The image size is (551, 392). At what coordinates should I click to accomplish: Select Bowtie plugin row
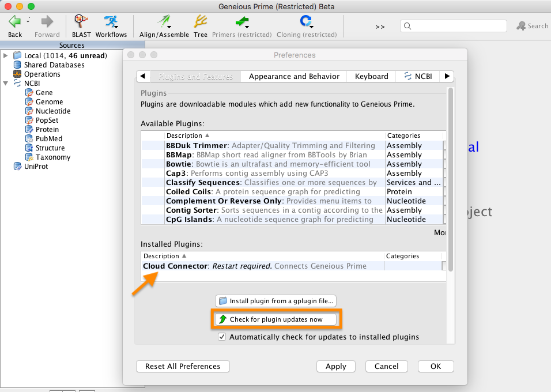pos(292,164)
